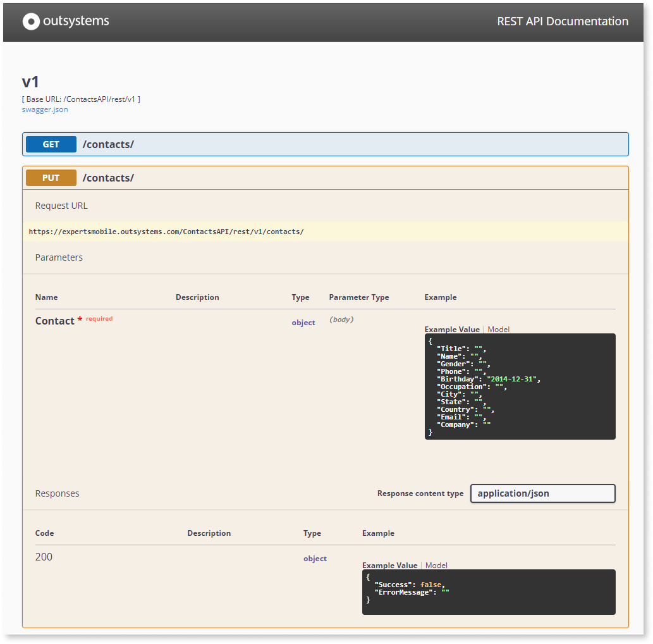This screenshot has height=644, width=653.
Task: Click the Parameters section heading
Action: pyautogui.click(x=58, y=257)
